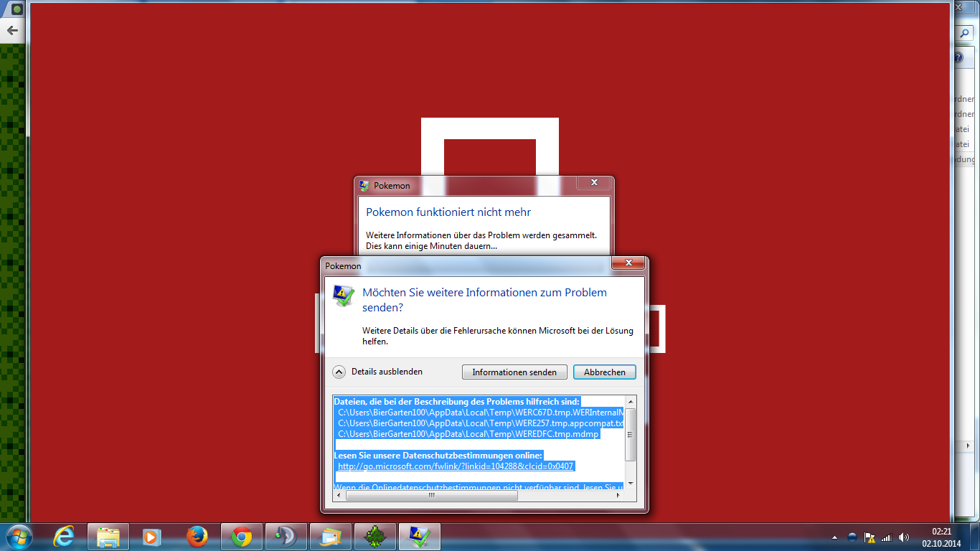This screenshot has width=980, height=551.
Task: Open Windows Explorer folder icon in taskbar
Action: pos(108,537)
